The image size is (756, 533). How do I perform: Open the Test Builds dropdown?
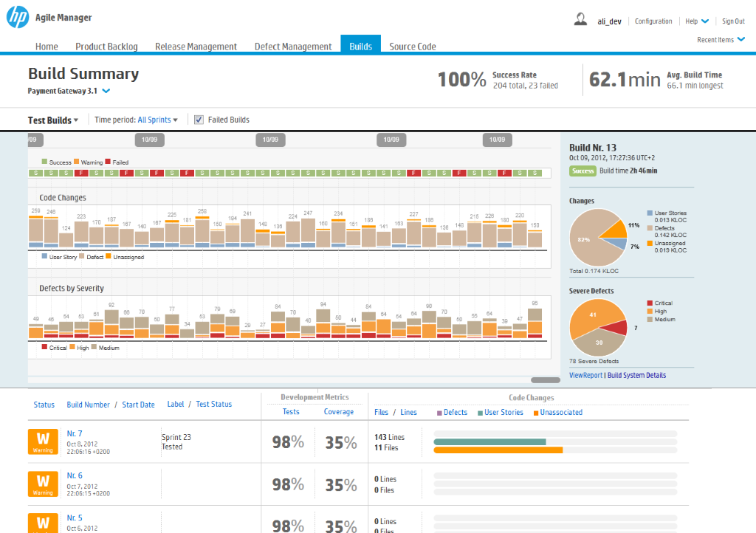(50, 120)
